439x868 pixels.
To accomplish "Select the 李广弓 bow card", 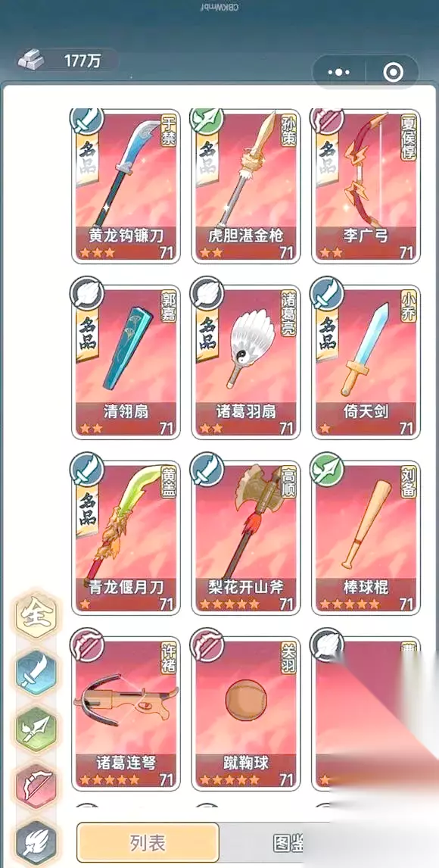I will click(366, 186).
